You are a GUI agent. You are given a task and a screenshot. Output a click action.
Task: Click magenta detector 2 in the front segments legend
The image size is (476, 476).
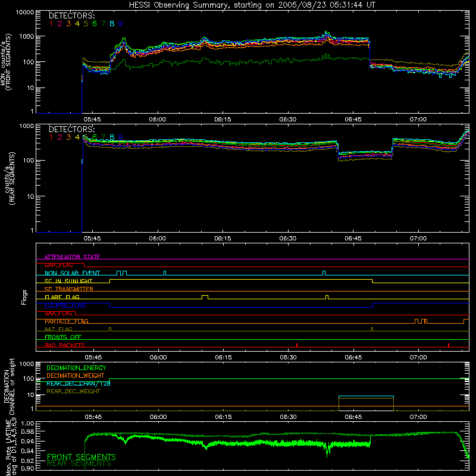click(x=60, y=24)
